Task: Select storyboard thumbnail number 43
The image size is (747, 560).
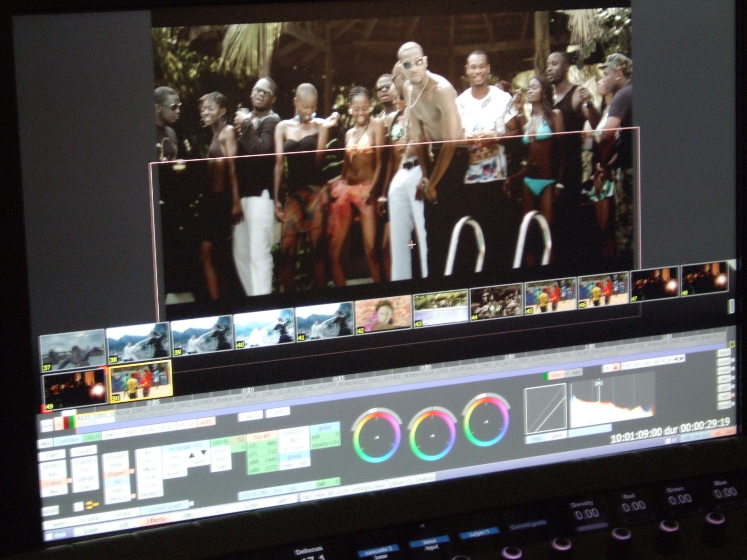Action: click(x=441, y=307)
